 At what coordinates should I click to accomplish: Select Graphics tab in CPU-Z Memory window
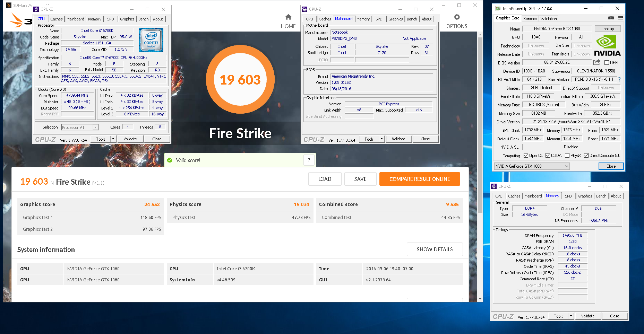tap(585, 196)
